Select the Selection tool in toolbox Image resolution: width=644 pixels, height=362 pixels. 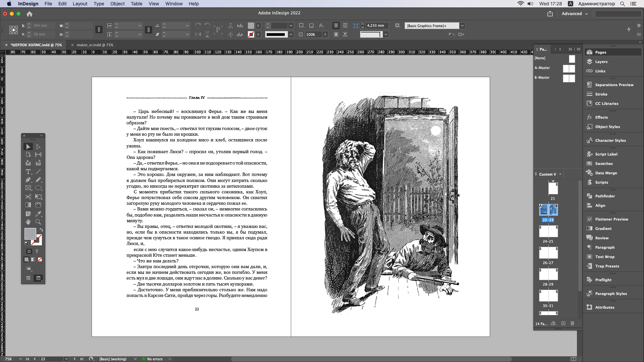click(28, 146)
